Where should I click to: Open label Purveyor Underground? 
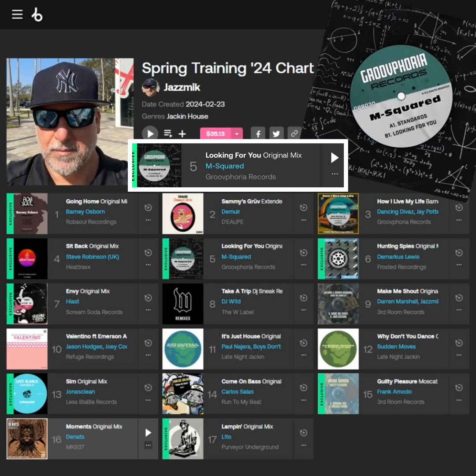(250, 447)
